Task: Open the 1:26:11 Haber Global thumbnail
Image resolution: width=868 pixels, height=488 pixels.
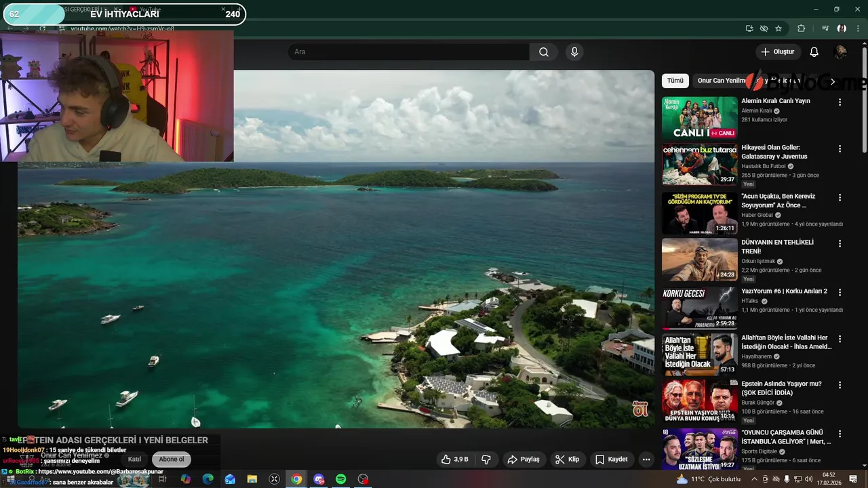Action: click(x=699, y=213)
